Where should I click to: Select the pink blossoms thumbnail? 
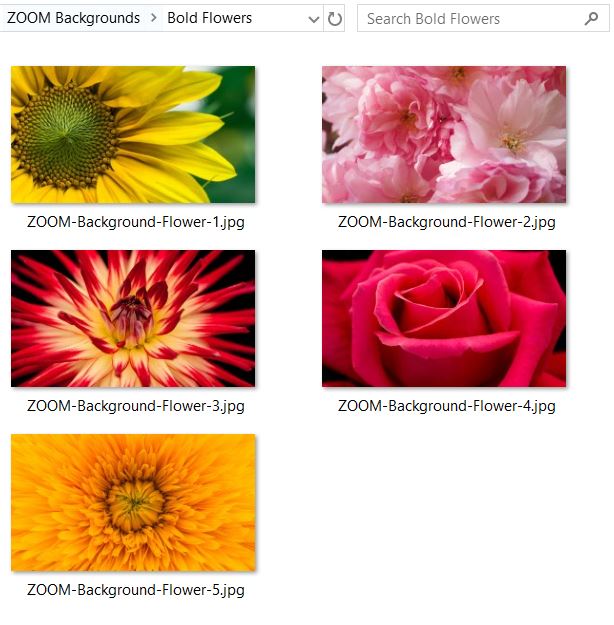tap(444, 135)
